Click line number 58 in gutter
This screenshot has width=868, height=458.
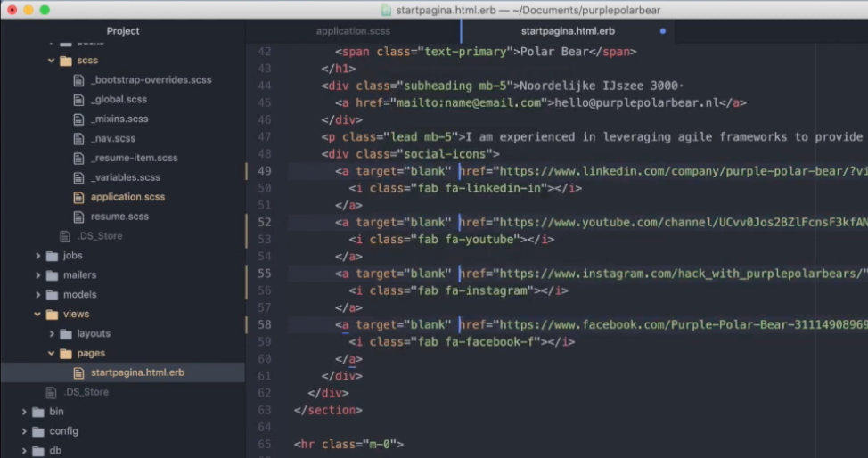tap(265, 324)
